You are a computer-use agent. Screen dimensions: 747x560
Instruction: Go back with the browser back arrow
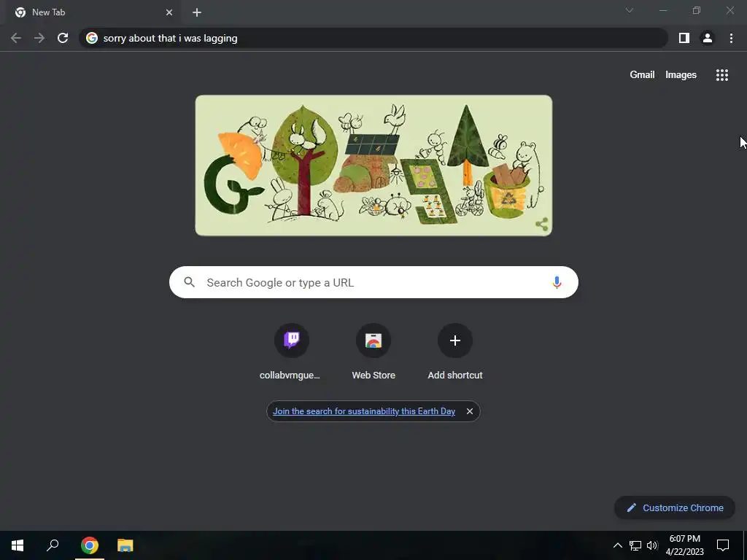pos(16,38)
